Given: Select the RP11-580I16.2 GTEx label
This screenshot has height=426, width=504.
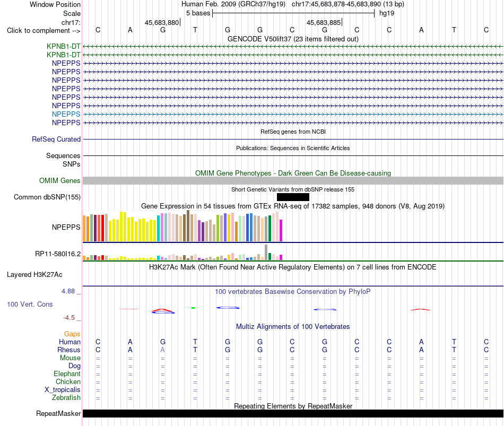Looking at the screenshot, I should [x=57, y=254].
